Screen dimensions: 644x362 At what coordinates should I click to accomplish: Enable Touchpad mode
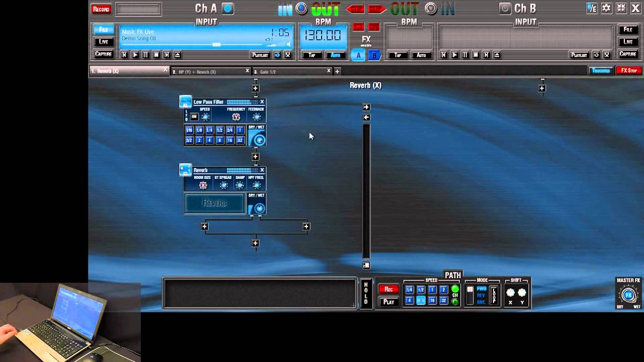pos(601,70)
